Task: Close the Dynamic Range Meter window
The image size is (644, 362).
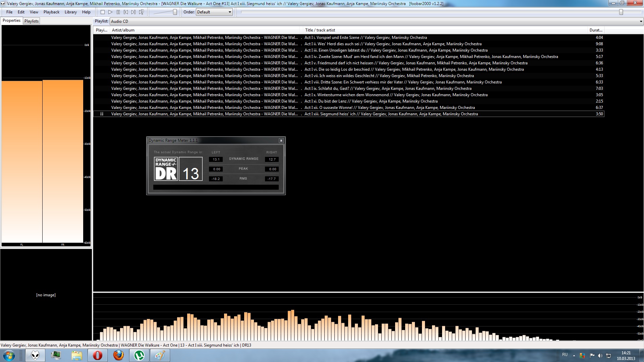Action: click(x=281, y=140)
